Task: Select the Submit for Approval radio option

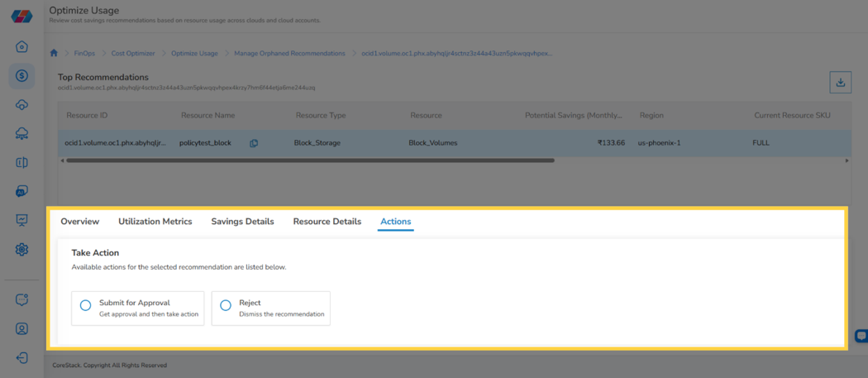Action: [x=85, y=305]
